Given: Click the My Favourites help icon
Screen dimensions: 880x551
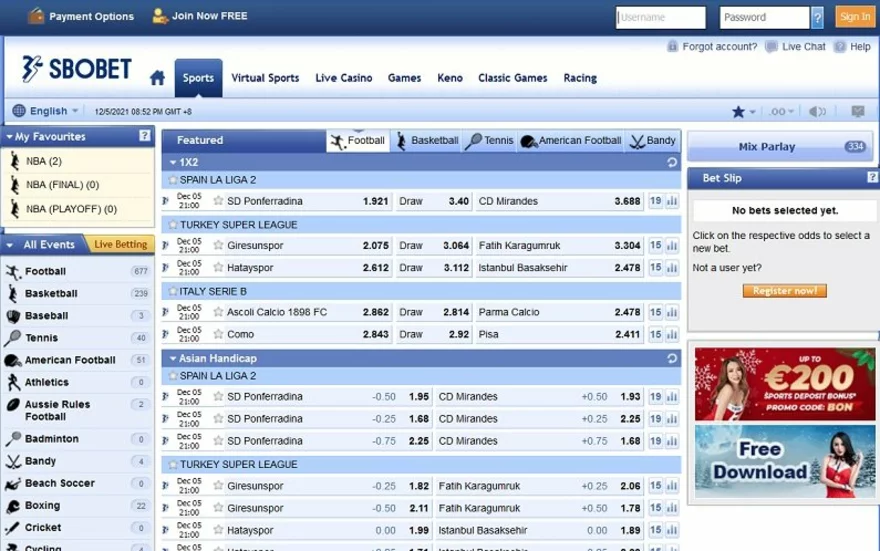Looking at the screenshot, I should pos(145,136).
